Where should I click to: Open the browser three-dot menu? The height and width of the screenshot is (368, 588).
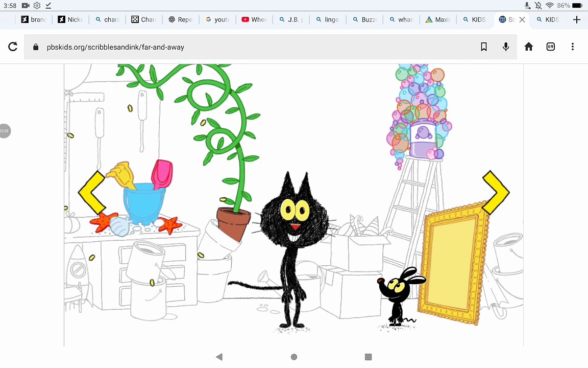tap(573, 47)
